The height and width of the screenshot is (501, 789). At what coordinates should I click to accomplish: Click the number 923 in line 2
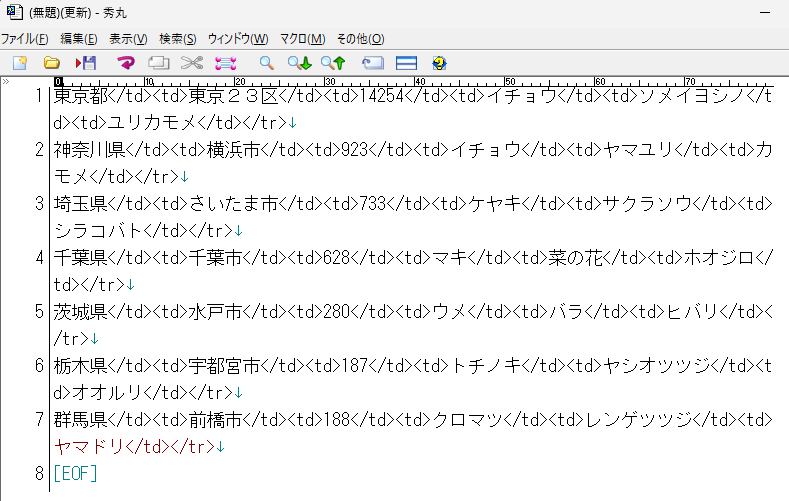(x=355, y=149)
